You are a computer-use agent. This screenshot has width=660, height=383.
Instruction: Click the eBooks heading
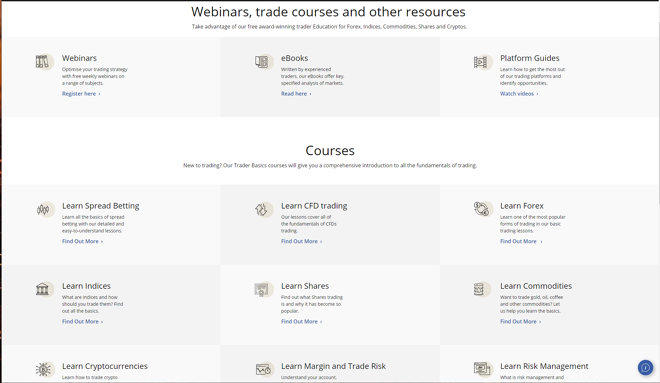(x=294, y=58)
